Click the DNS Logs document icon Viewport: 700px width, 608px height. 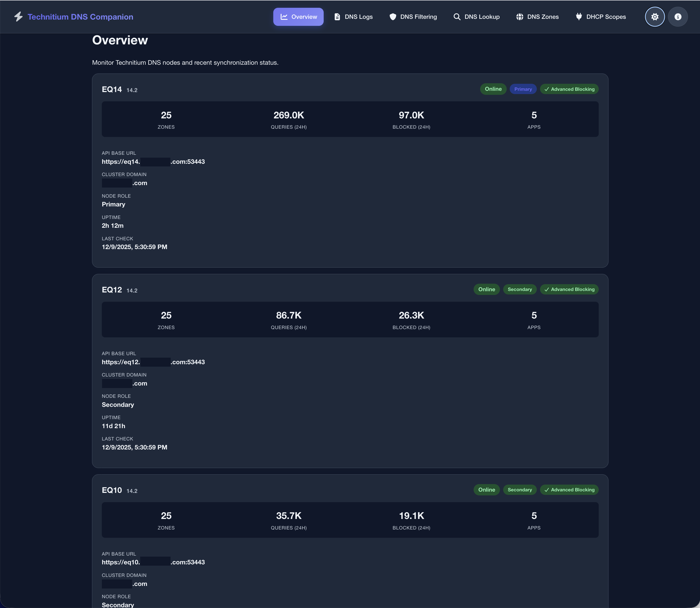337,17
